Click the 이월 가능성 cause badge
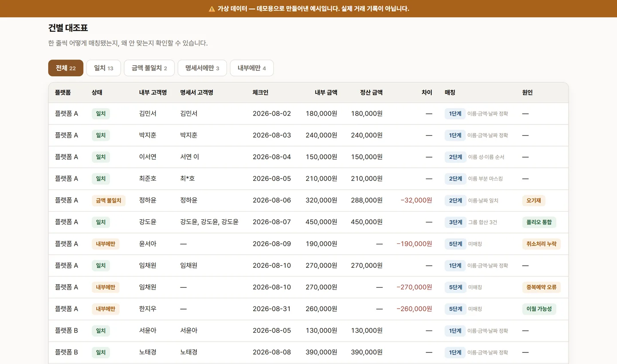Screen dimensions: 617x364 539,309
